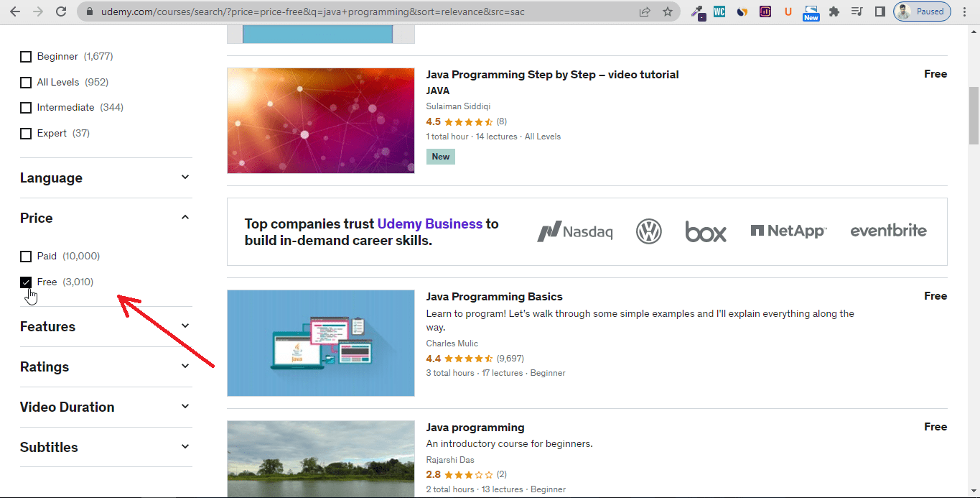Open the WC extension
This screenshot has width=980, height=498.
[719, 11]
